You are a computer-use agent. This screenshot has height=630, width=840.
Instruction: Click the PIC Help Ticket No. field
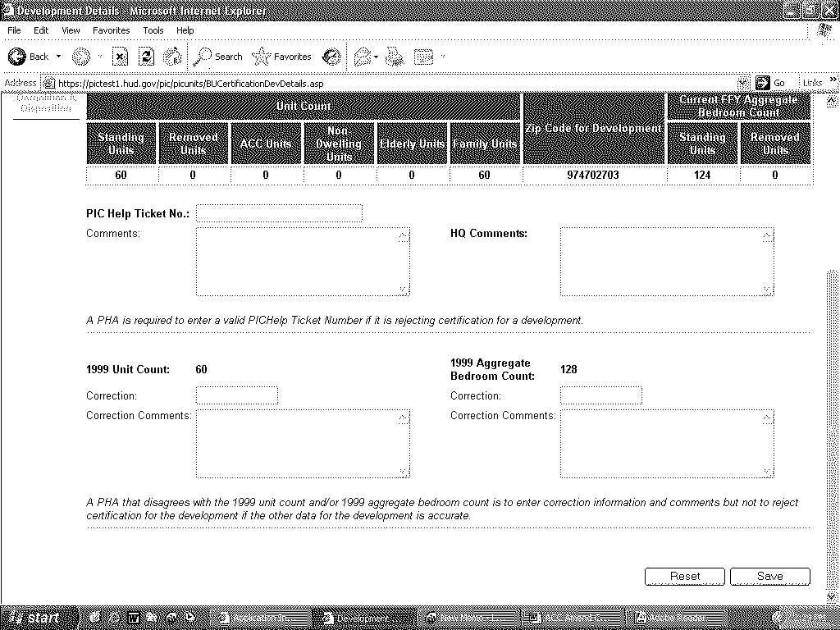coord(279,213)
